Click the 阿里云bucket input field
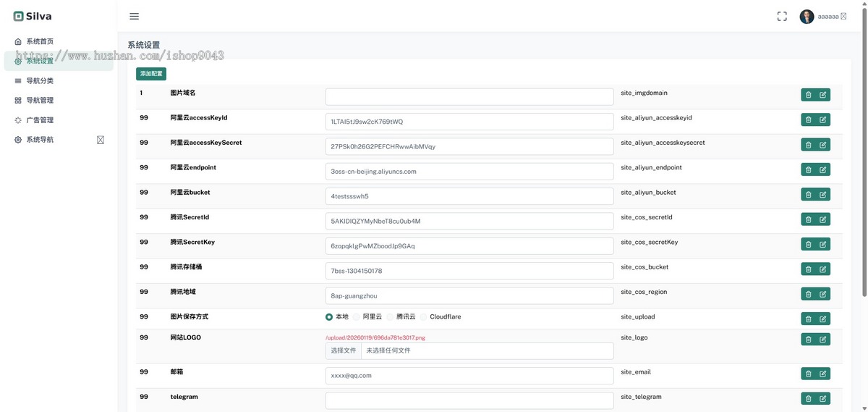868x412 pixels. tap(469, 196)
